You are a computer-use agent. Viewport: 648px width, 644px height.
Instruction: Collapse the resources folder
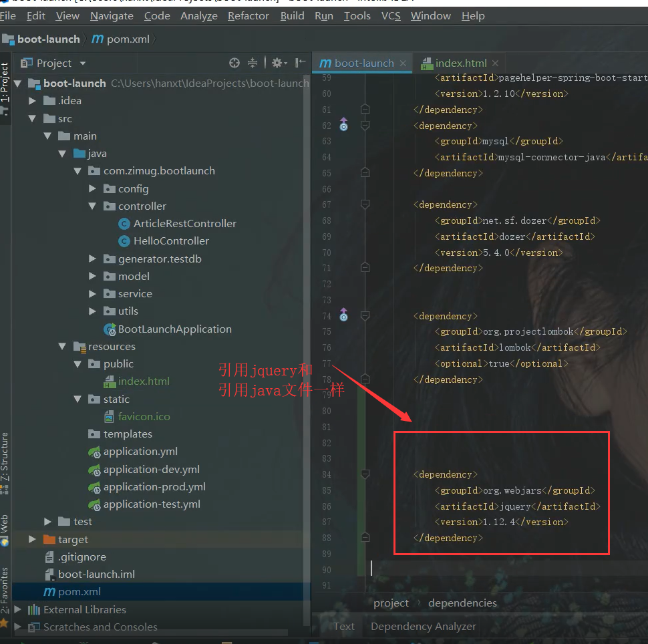[x=62, y=347]
